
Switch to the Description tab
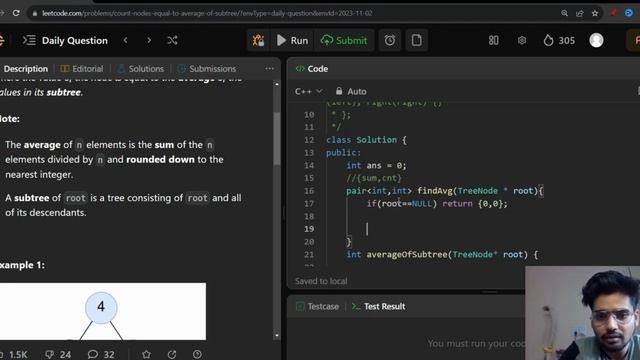coord(25,69)
